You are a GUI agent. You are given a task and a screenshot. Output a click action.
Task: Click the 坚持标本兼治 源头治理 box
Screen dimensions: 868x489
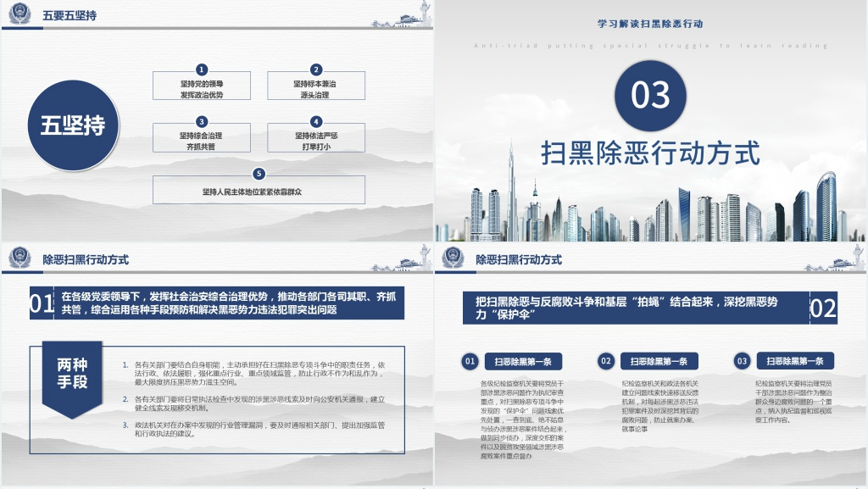[316, 89]
